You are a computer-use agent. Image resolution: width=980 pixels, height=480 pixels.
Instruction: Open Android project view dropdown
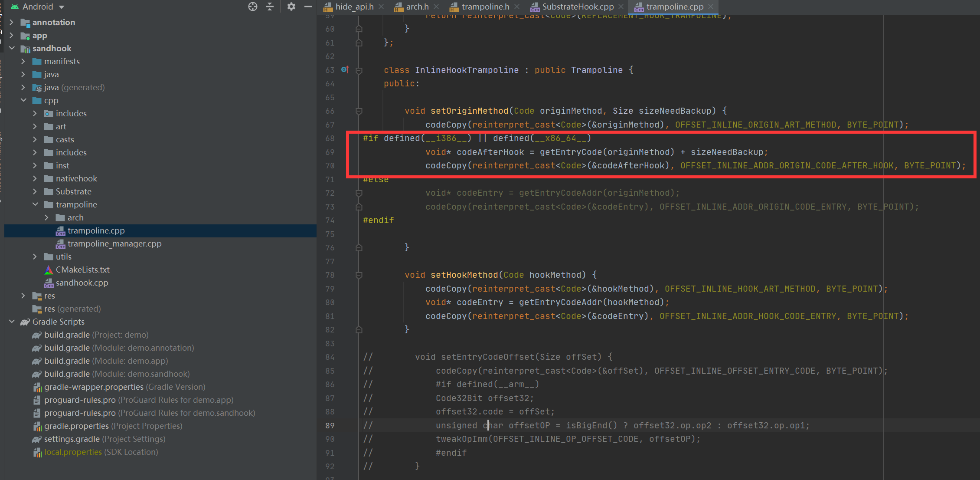62,7
